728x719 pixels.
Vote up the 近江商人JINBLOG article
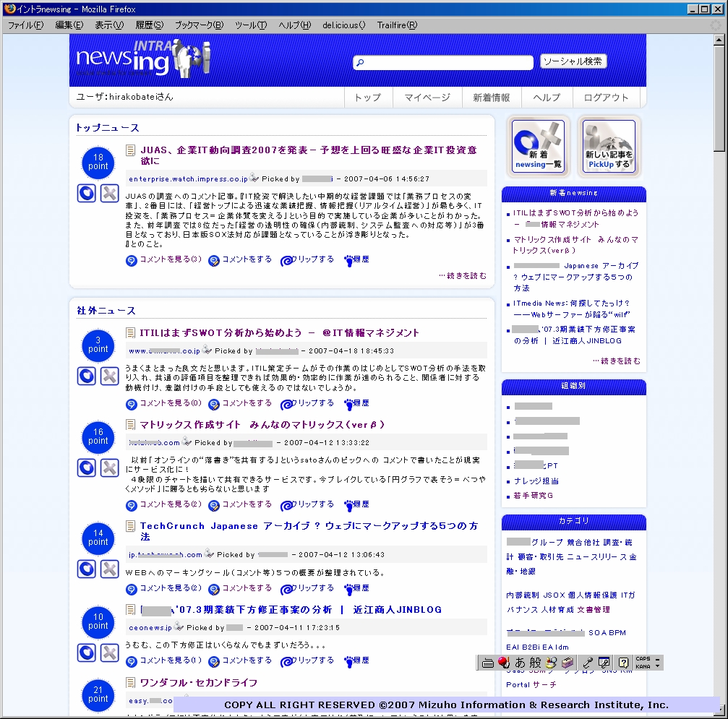pyautogui.click(x=86, y=653)
